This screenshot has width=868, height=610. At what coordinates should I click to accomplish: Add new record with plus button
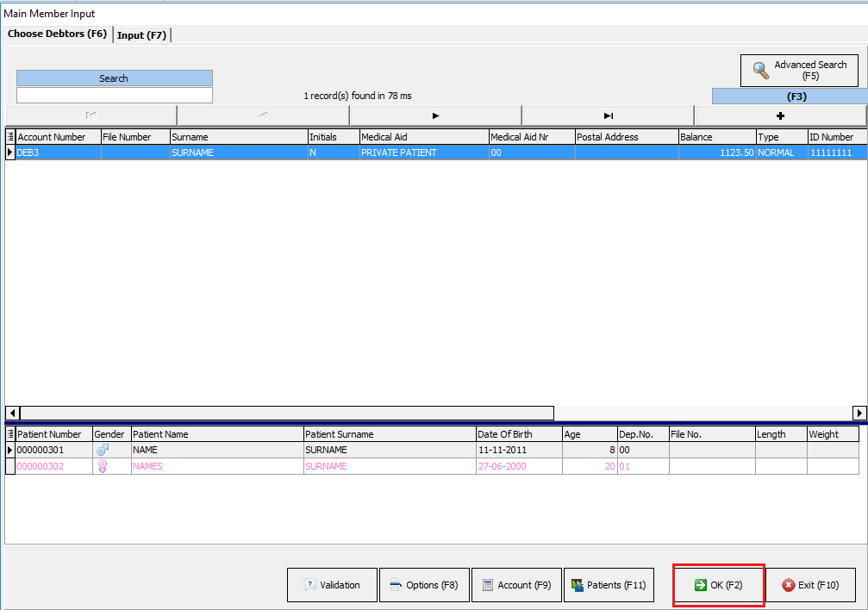coord(780,115)
